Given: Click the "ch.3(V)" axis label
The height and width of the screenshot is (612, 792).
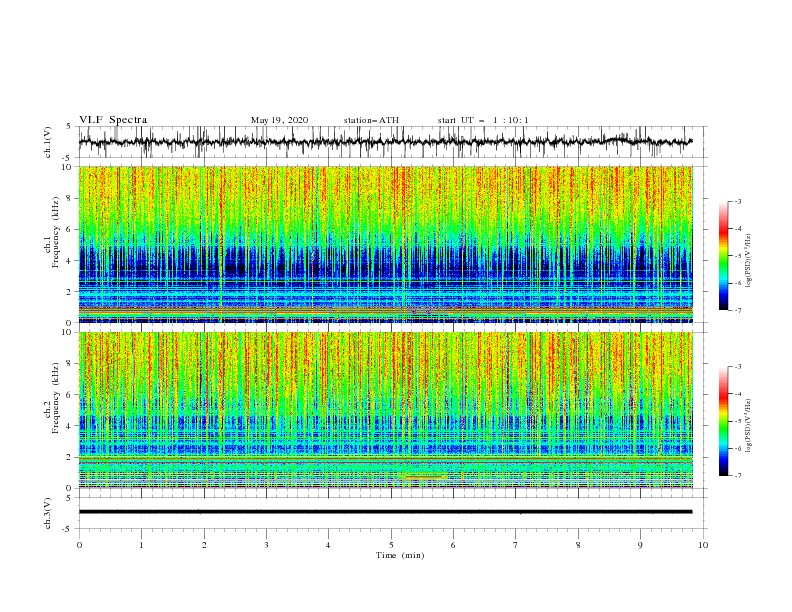Looking at the screenshot, I should (x=48, y=513).
